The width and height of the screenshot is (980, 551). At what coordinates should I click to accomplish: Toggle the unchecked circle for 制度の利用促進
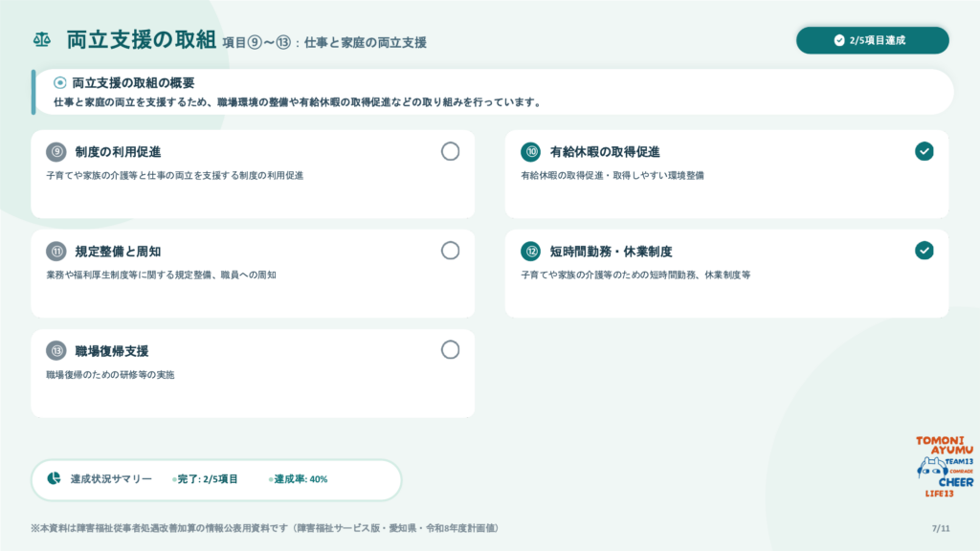(x=450, y=151)
